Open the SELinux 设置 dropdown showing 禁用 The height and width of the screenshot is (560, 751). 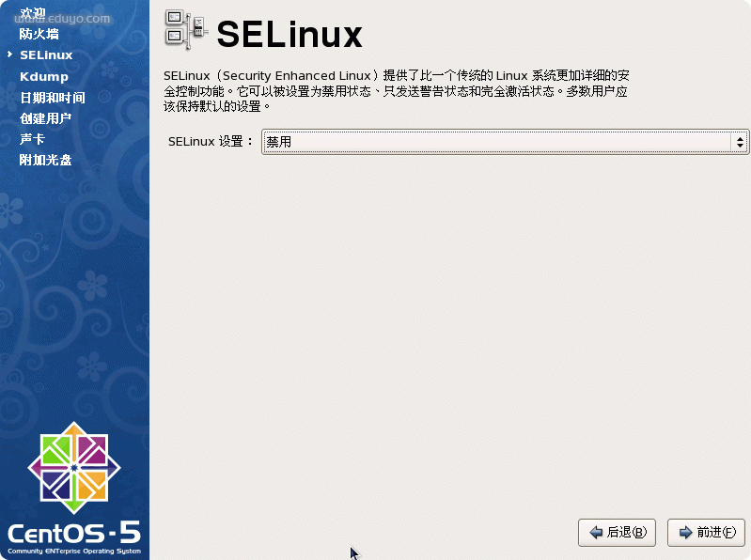pos(505,142)
